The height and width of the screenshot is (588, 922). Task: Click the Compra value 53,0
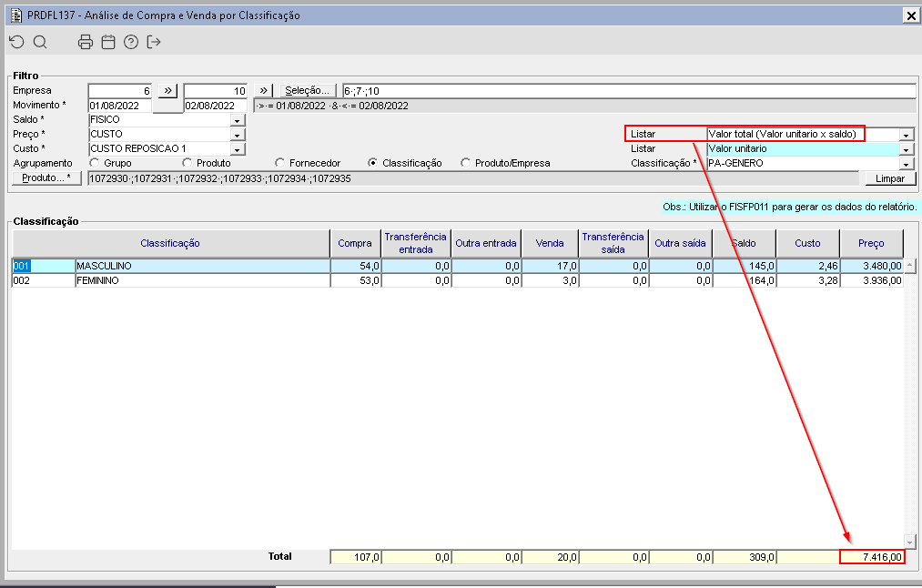coord(356,280)
